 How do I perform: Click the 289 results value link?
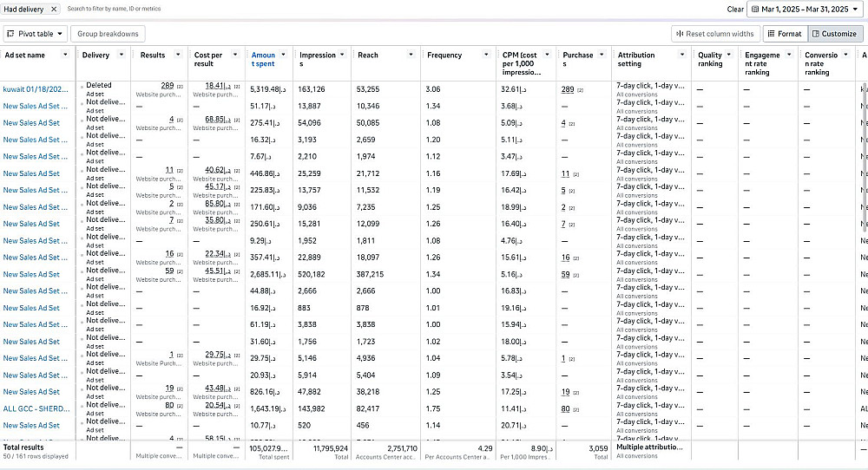coord(168,85)
